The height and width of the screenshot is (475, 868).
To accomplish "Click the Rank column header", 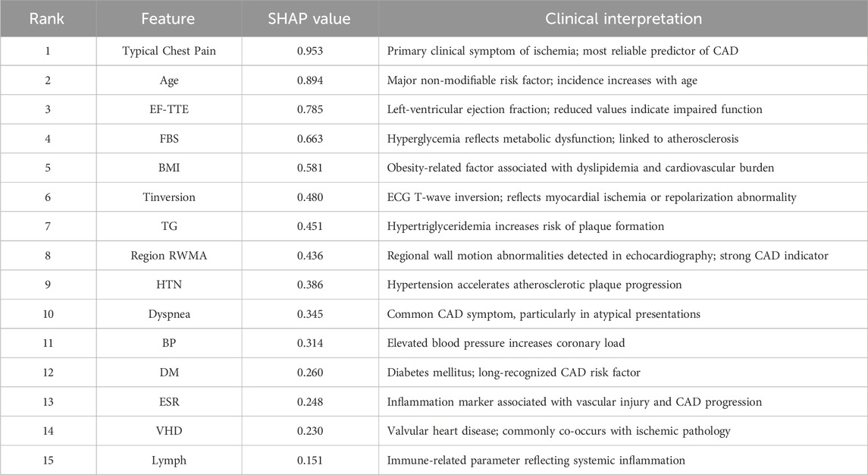I will pyautogui.click(x=47, y=19).
